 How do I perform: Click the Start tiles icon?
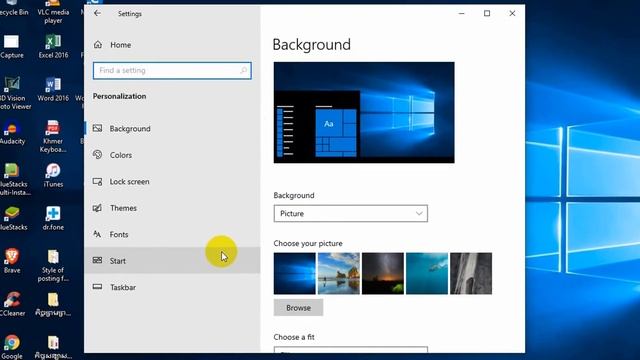(98, 260)
